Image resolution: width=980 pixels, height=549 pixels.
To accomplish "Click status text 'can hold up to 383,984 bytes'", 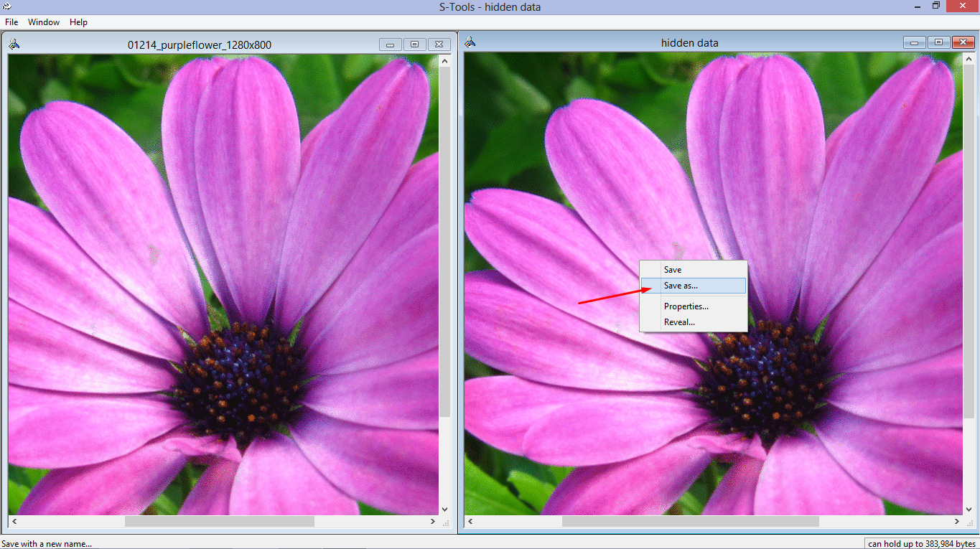I will pyautogui.click(x=922, y=544).
